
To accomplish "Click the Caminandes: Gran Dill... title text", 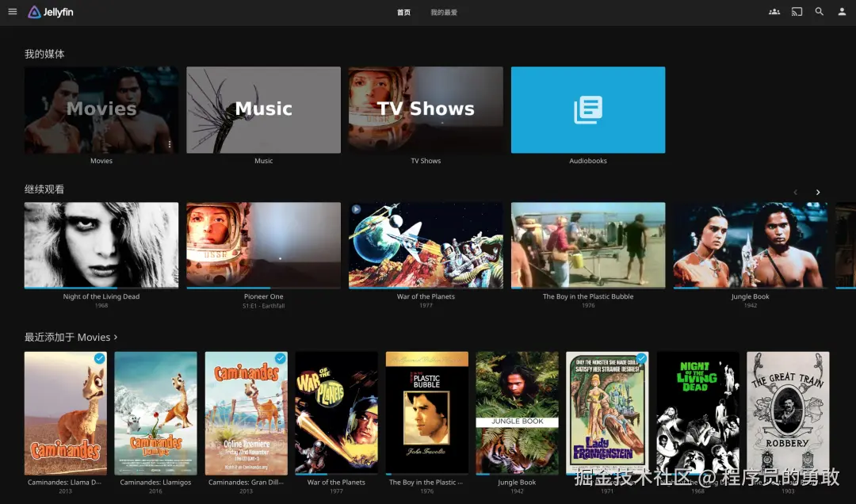I will [x=246, y=482].
